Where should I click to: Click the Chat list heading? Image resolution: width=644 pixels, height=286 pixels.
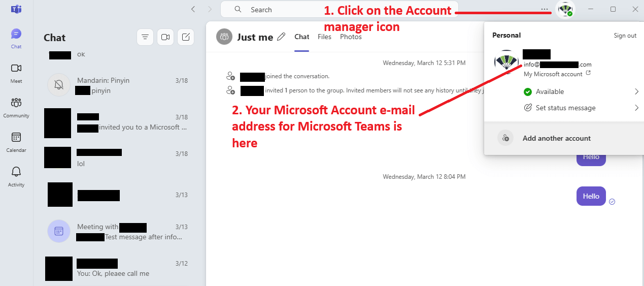(x=55, y=38)
